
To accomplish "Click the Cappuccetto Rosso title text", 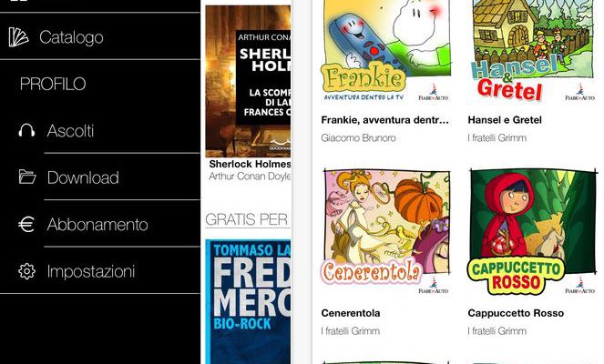I will 516,313.
